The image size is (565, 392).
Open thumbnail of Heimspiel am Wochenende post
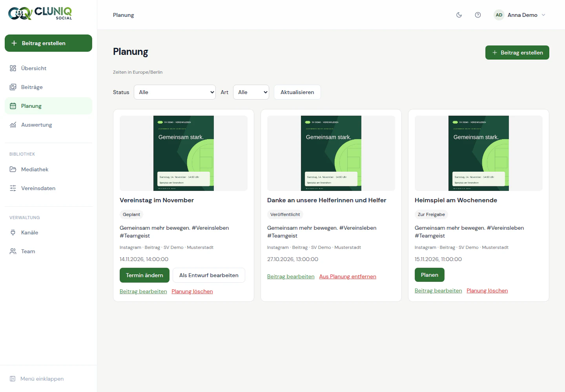pos(479,153)
